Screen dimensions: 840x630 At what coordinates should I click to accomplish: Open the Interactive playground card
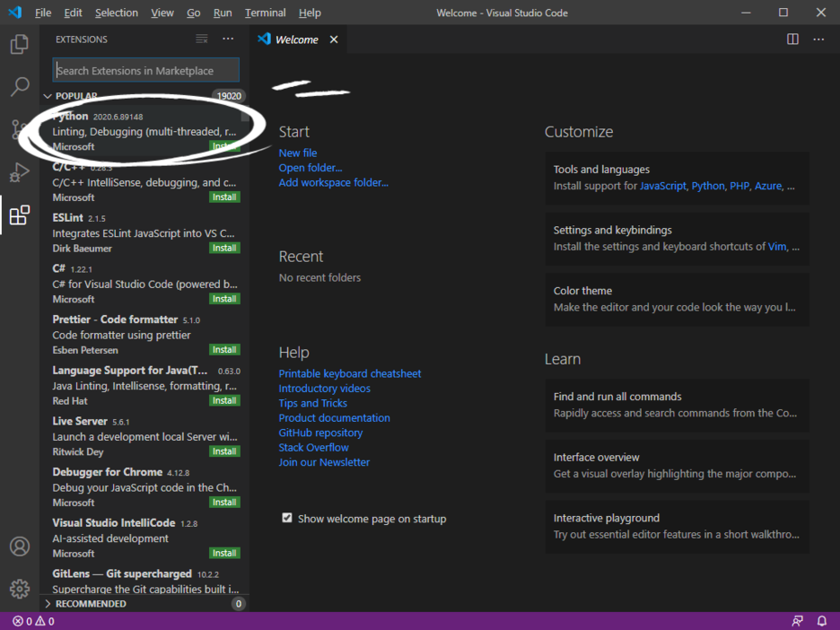[x=678, y=527]
